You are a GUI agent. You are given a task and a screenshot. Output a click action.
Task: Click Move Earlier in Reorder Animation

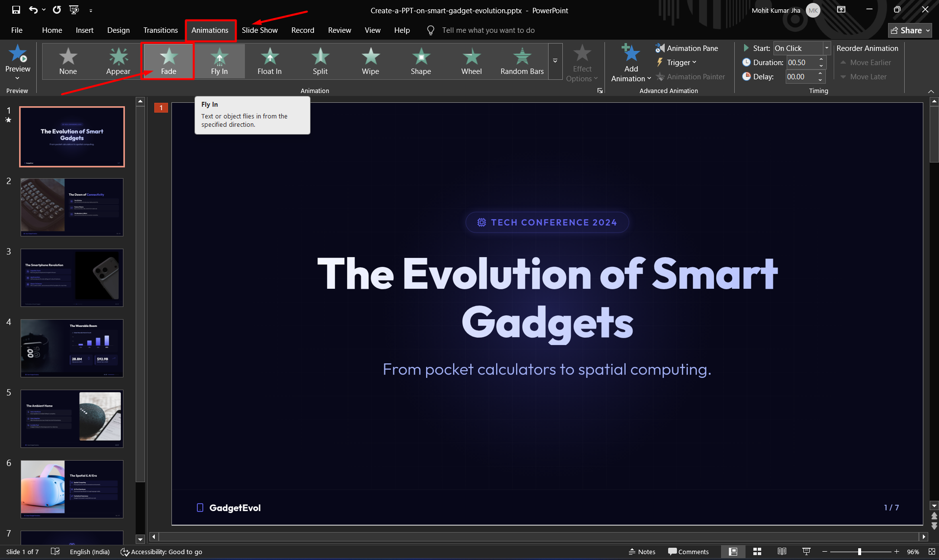[x=866, y=62]
